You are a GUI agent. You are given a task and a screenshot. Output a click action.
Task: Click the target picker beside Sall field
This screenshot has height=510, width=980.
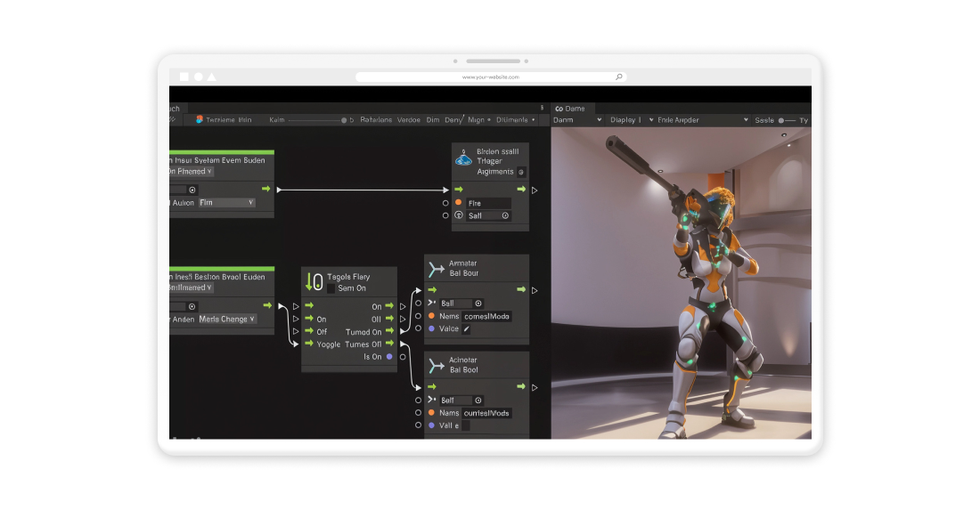tap(505, 215)
